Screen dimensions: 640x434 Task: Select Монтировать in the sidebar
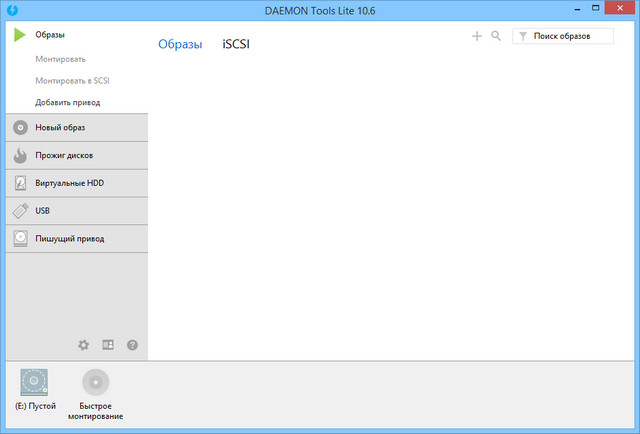[x=60, y=59]
